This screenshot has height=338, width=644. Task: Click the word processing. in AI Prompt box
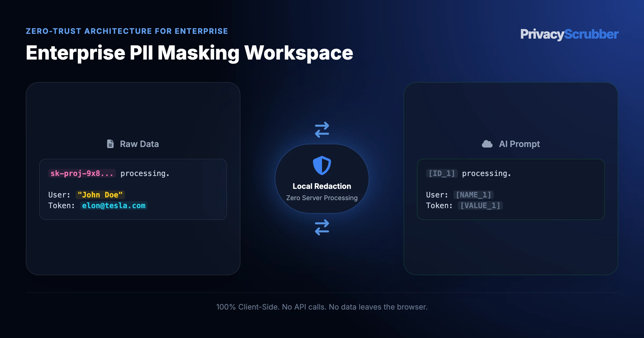click(487, 174)
